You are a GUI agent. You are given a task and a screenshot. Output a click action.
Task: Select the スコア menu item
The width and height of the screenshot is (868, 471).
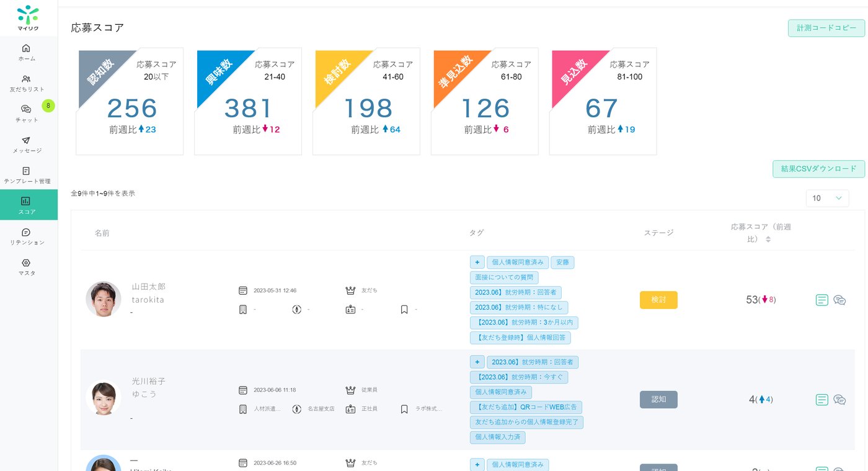tap(29, 205)
